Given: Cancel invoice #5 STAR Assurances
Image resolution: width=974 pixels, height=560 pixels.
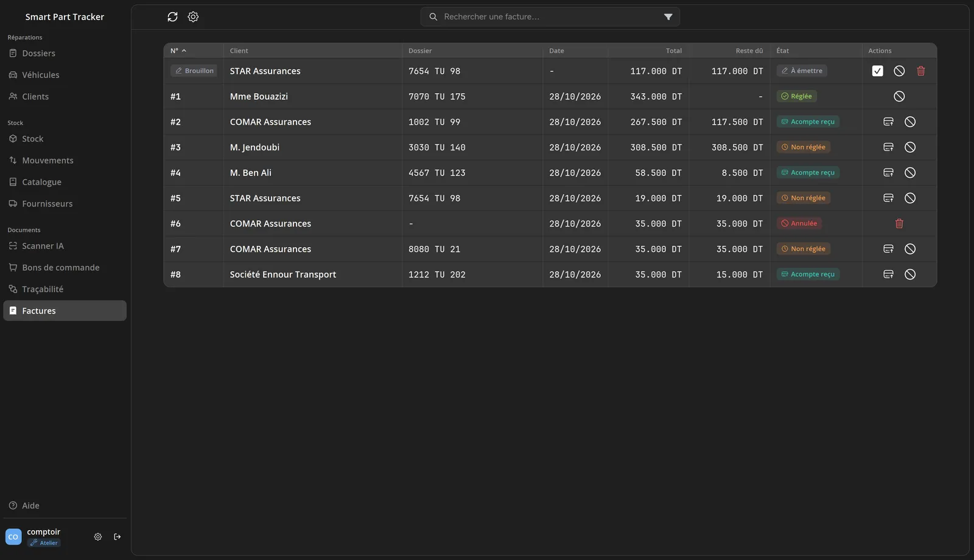Looking at the screenshot, I should pyautogui.click(x=910, y=198).
